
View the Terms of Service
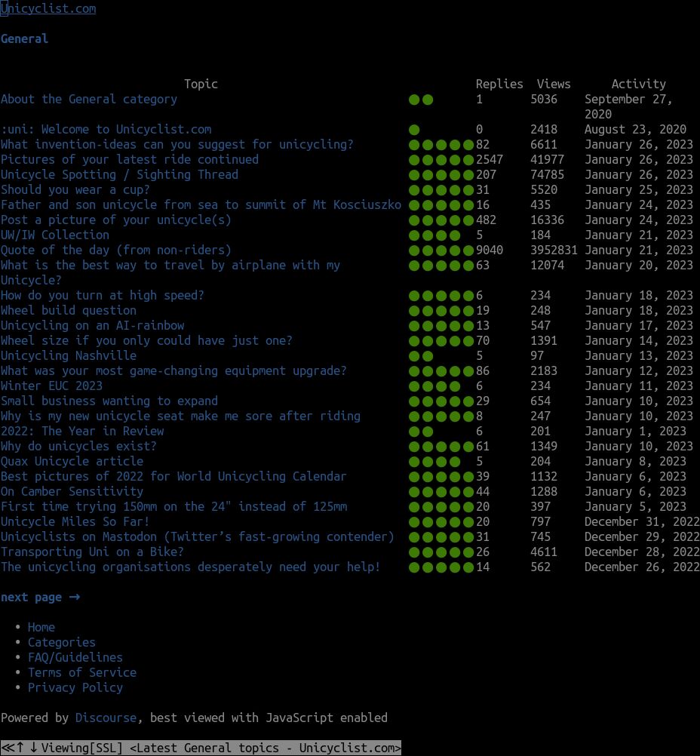81,673
